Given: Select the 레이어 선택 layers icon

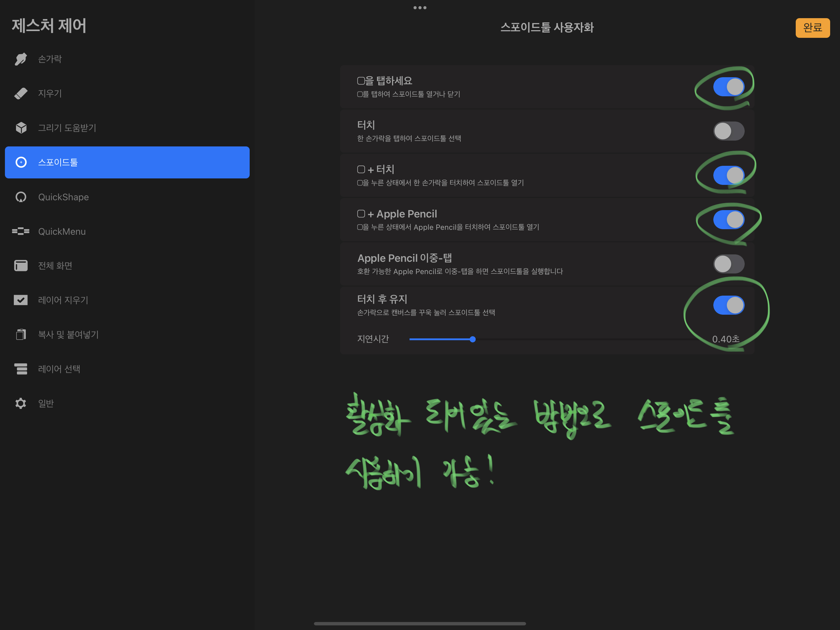Looking at the screenshot, I should coord(21,369).
